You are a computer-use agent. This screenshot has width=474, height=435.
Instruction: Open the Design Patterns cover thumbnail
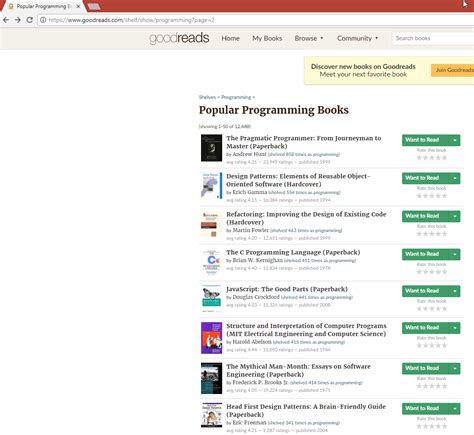coord(211,185)
